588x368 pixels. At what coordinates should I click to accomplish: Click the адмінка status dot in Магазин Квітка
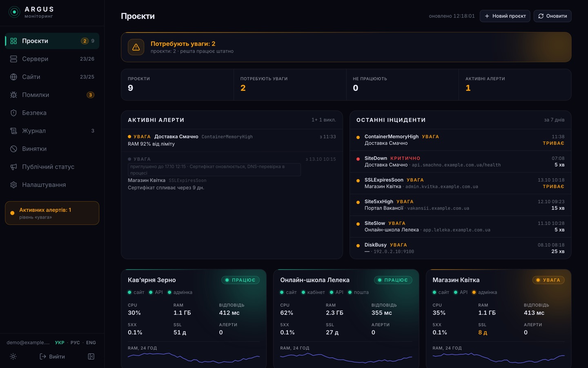[x=474, y=292]
